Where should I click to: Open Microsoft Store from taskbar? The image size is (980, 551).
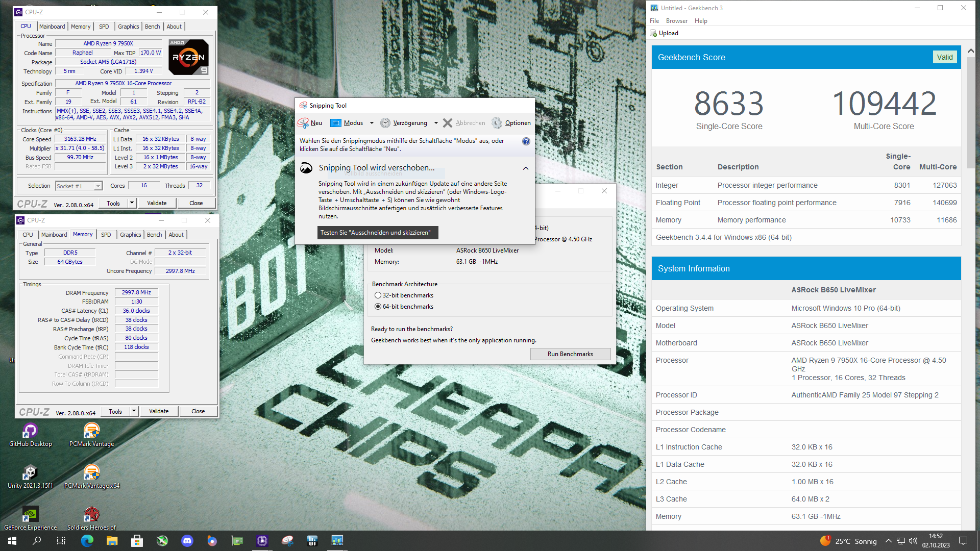point(137,541)
